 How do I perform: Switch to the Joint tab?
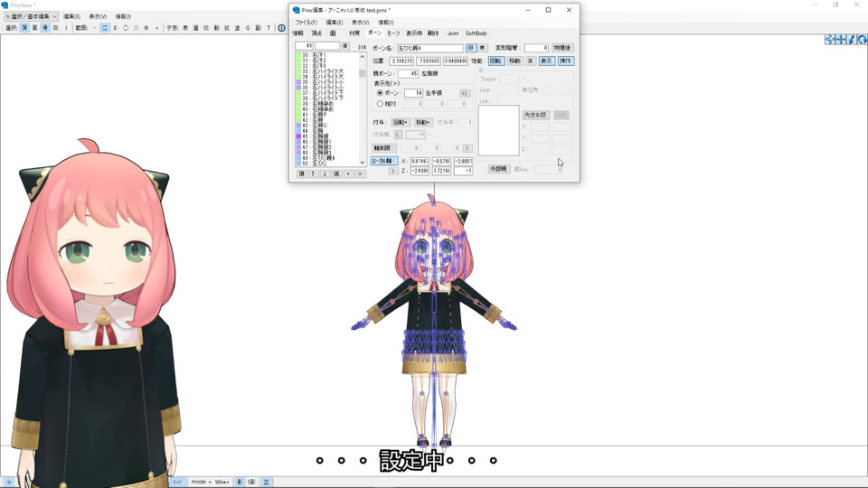(453, 33)
